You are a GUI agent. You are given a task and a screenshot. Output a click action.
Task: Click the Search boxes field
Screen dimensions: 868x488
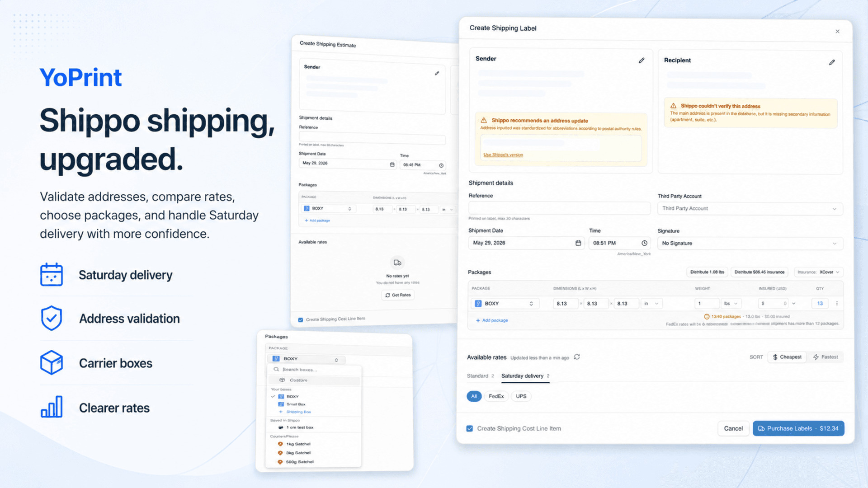315,370
